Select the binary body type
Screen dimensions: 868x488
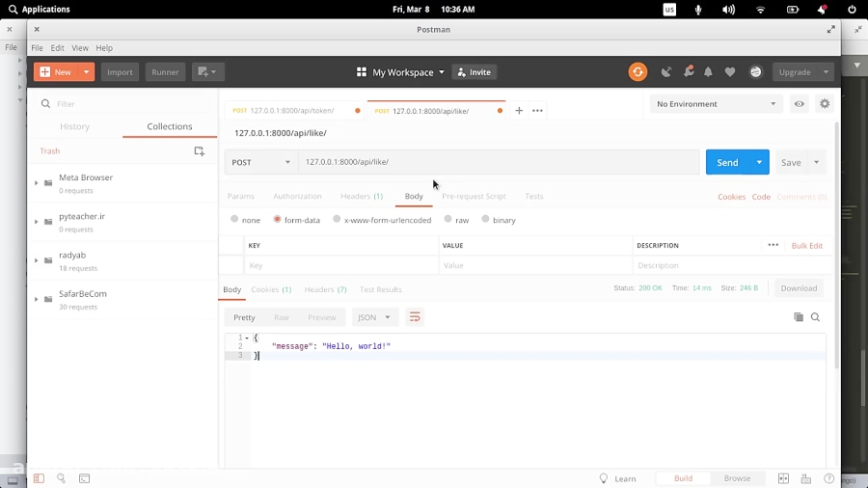[x=485, y=219]
